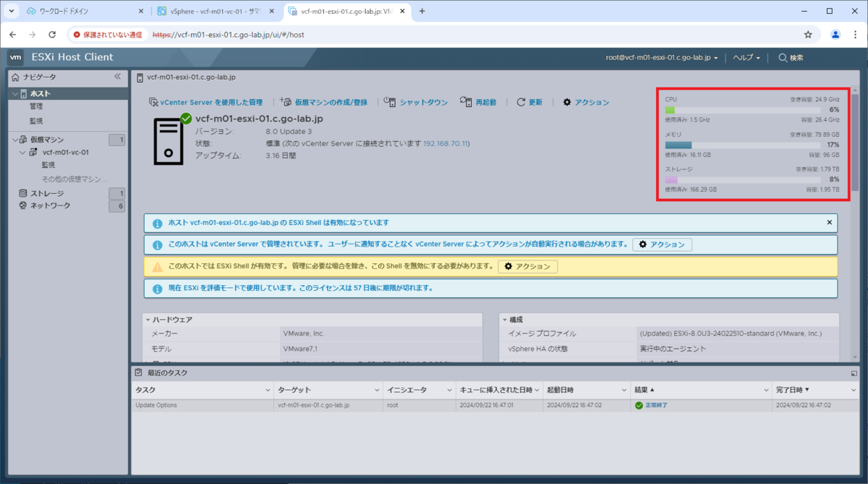
Task: Close the vSphere browser tab
Action: [271, 12]
